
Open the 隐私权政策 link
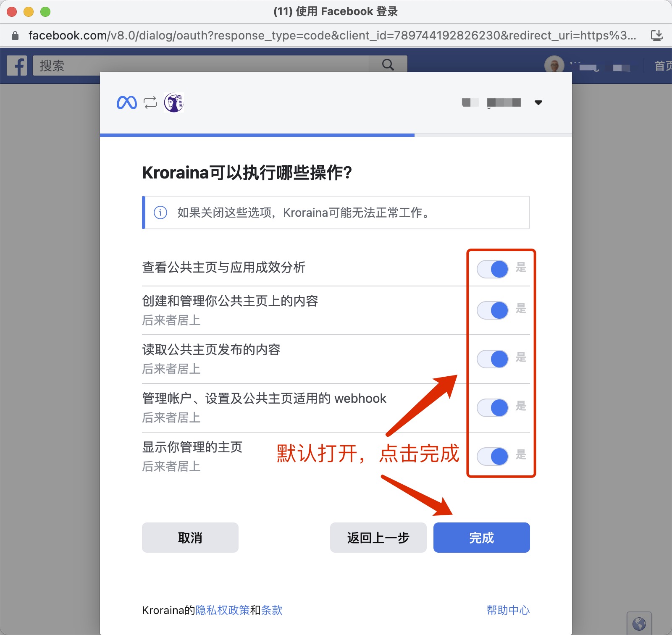click(x=223, y=610)
